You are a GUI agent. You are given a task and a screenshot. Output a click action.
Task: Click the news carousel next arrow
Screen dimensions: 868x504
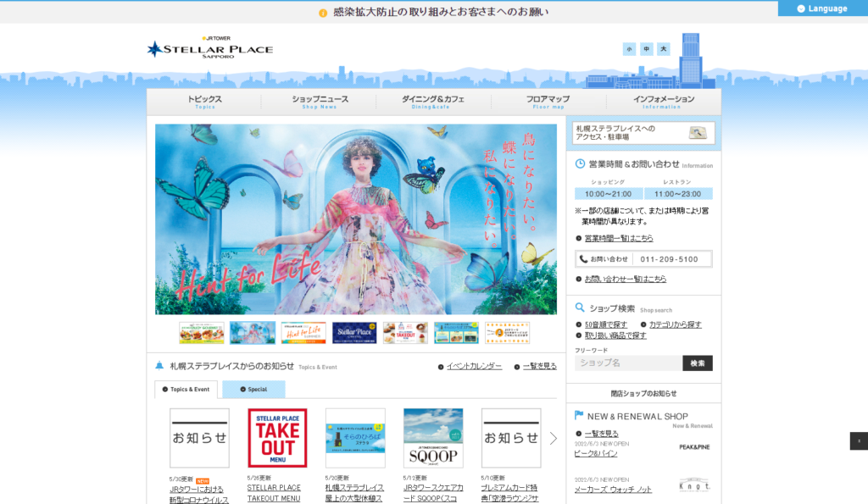554,438
